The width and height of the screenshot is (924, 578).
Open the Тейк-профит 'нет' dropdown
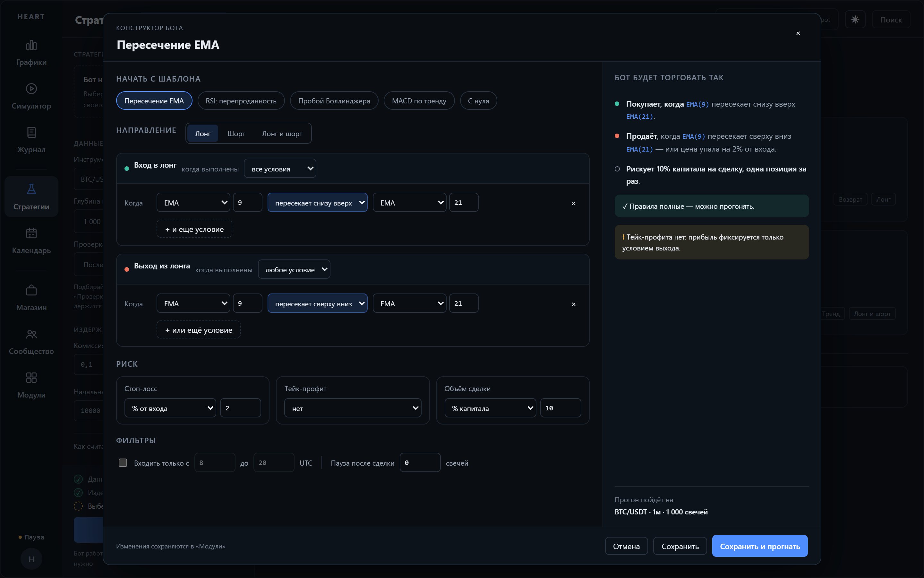point(353,408)
